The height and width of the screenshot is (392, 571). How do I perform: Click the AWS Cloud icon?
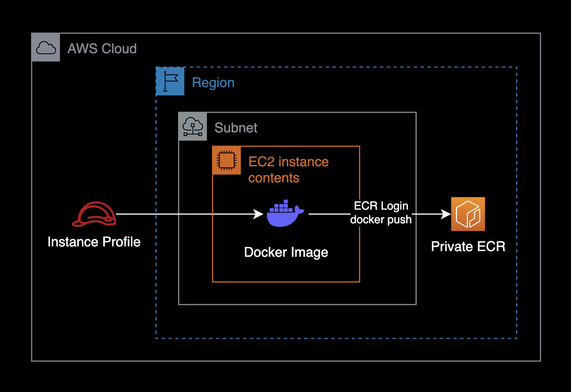46,48
